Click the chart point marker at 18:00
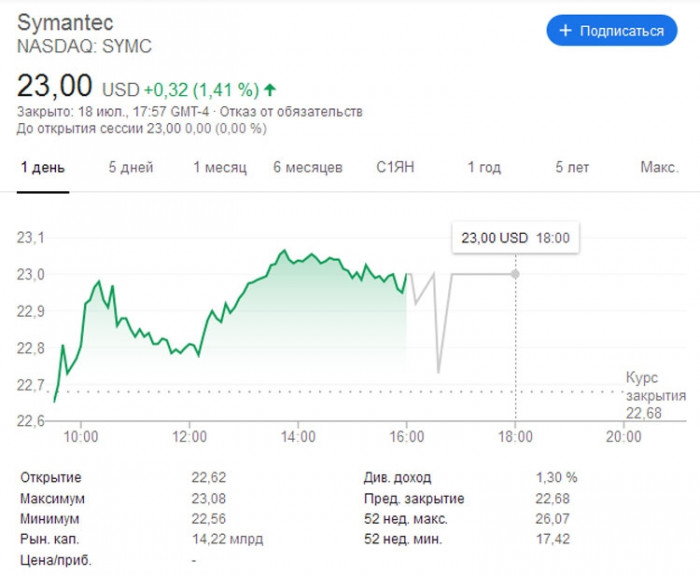 515,274
